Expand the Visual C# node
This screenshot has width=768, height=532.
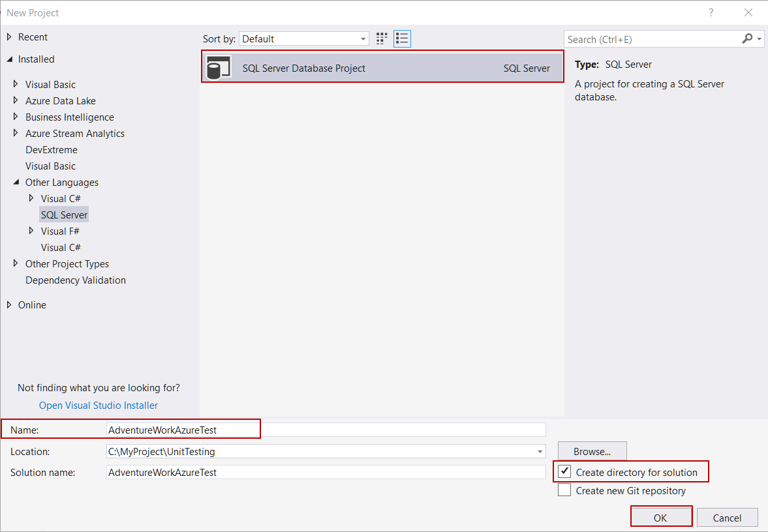tap(31, 198)
